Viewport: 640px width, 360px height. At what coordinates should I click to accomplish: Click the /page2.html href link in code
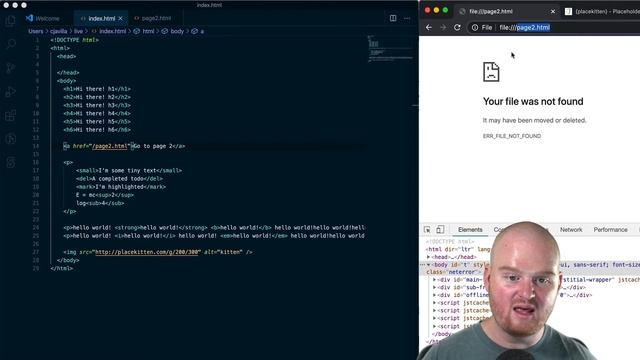pos(109,146)
